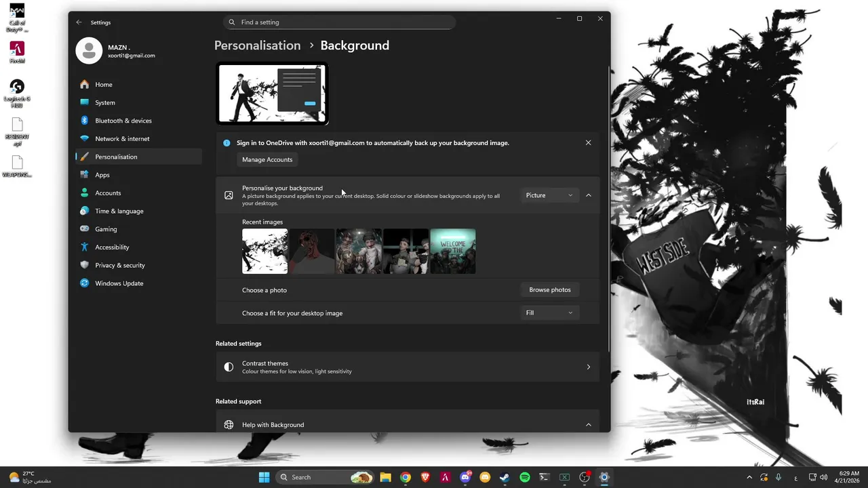Collapse the Personalise your background section
Image resolution: width=868 pixels, height=488 pixels.
[x=588, y=195]
